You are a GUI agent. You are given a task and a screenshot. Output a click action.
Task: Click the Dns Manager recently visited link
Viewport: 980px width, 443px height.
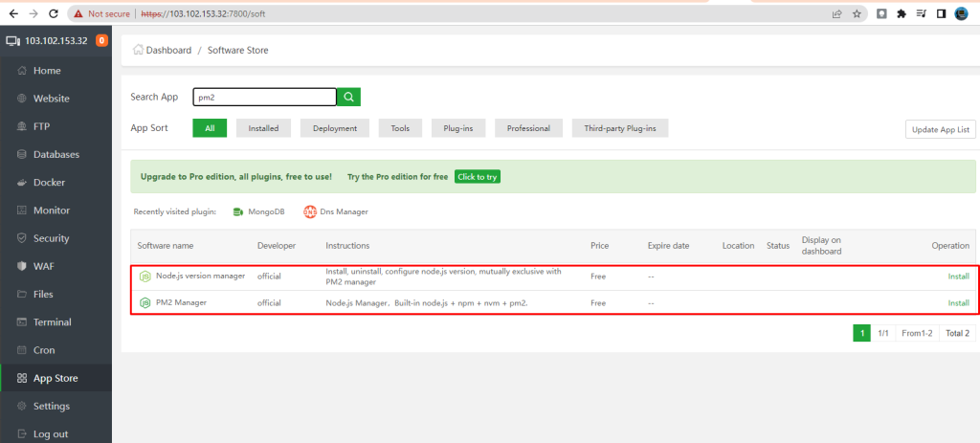coord(345,211)
